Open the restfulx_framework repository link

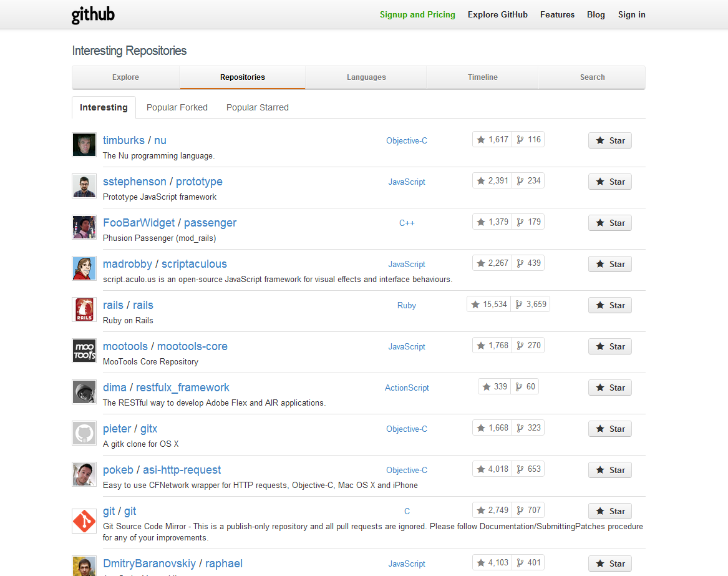click(x=182, y=388)
